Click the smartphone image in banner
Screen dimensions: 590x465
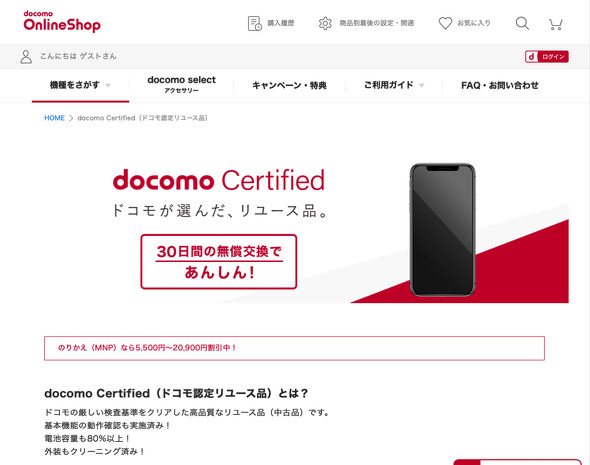click(x=442, y=229)
